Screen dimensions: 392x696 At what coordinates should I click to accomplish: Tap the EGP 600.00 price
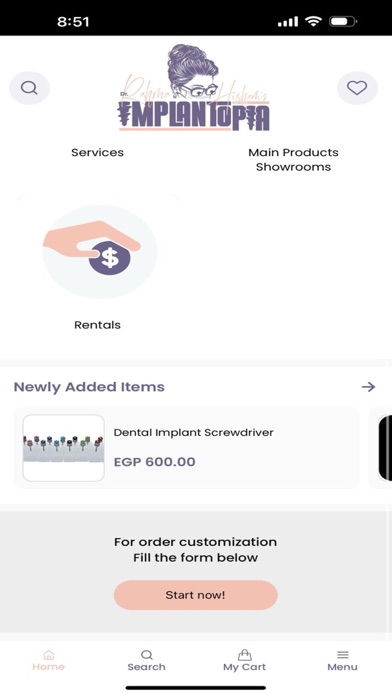pyautogui.click(x=154, y=462)
